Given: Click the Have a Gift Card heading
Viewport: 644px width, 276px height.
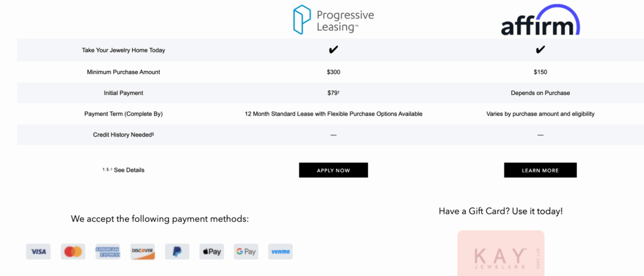Looking at the screenshot, I should [x=501, y=211].
